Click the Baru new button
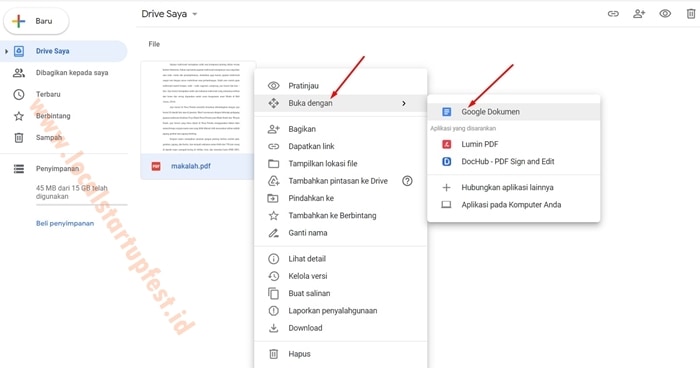 pos(36,21)
